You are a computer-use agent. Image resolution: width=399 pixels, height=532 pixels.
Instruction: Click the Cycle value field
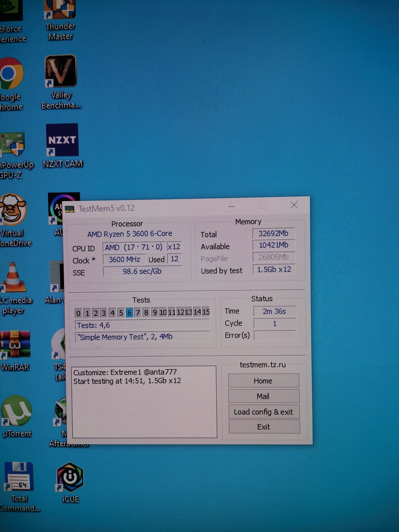click(275, 323)
